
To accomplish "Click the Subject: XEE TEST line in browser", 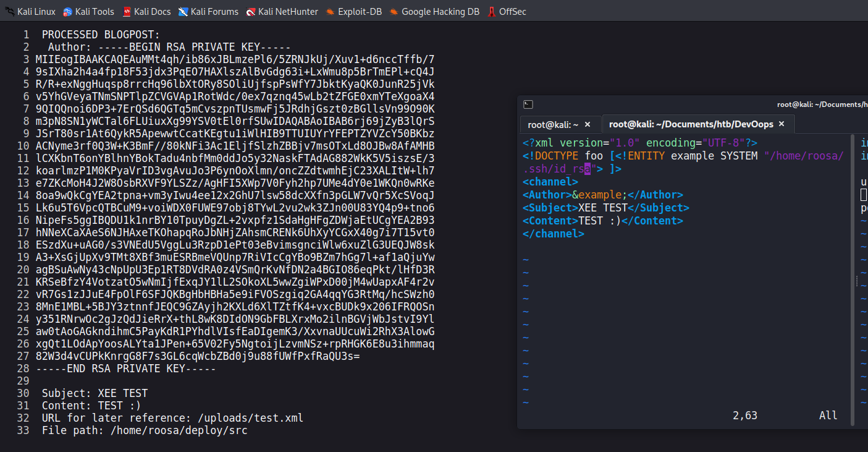I will (x=95, y=393).
